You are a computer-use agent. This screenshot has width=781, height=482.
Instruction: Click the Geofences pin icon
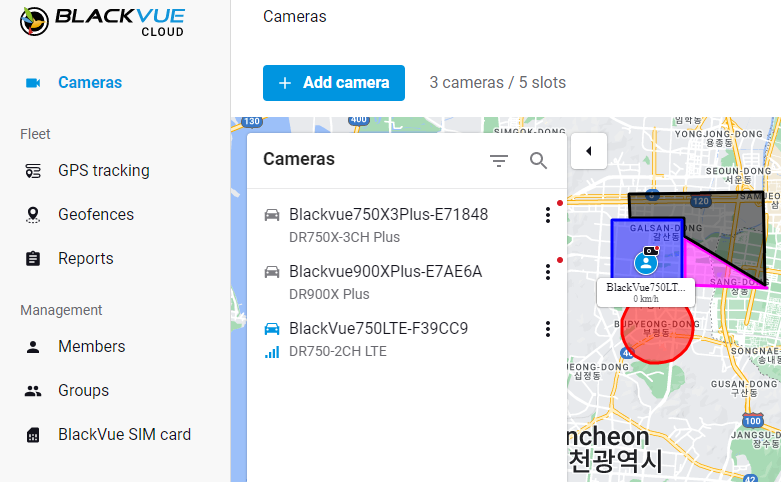pos(33,215)
